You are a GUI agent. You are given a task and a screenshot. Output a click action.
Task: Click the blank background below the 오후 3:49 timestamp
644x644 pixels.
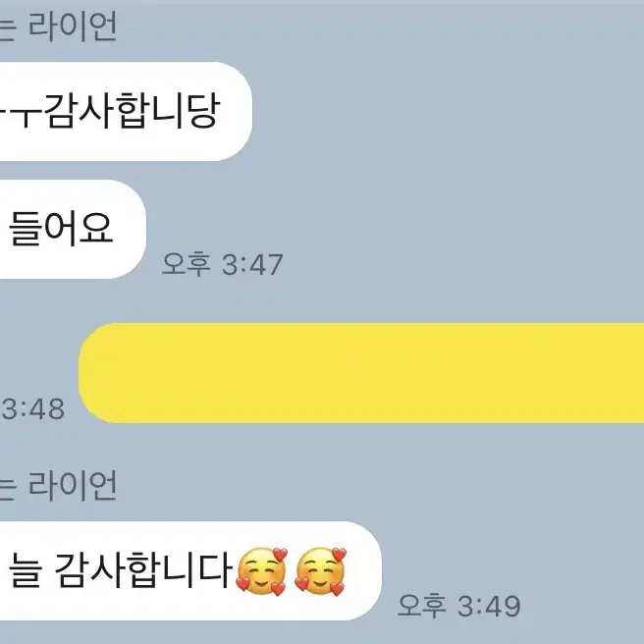click(x=458, y=631)
